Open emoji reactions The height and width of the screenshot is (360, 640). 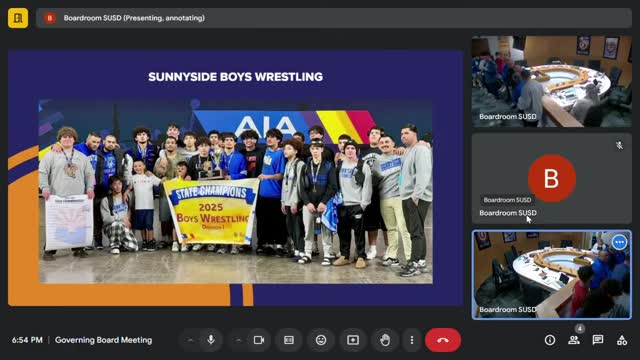pos(321,340)
